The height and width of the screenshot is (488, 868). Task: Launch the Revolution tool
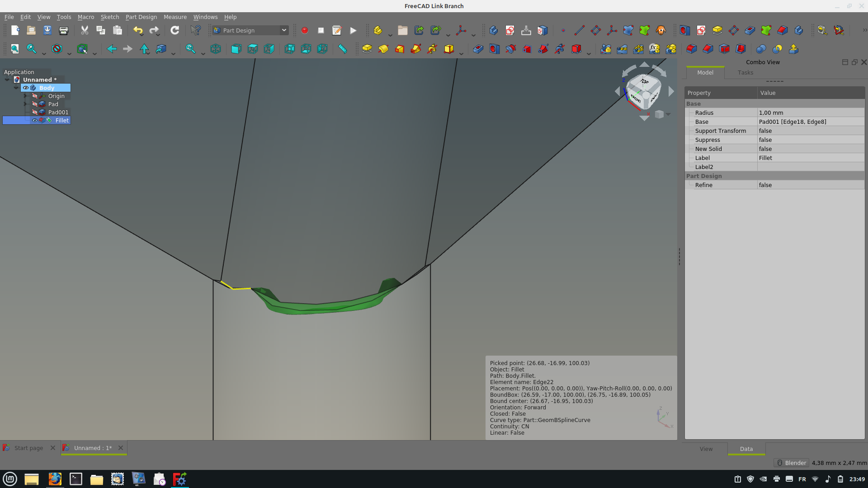click(x=383, y=49)
